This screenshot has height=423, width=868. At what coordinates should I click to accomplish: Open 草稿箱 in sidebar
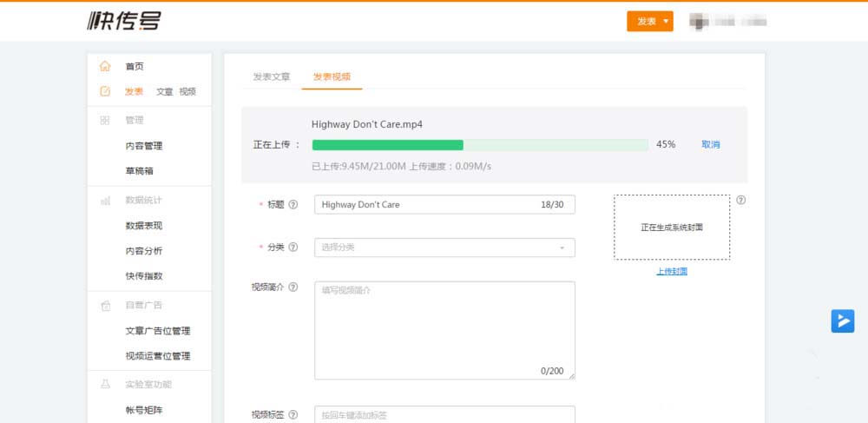140,171
